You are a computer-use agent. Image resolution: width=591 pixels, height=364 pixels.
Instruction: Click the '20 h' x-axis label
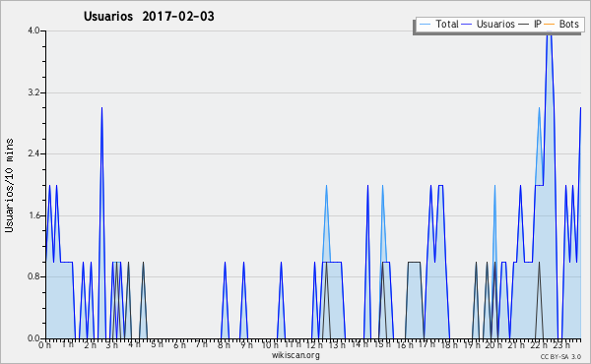coord(493,344)
